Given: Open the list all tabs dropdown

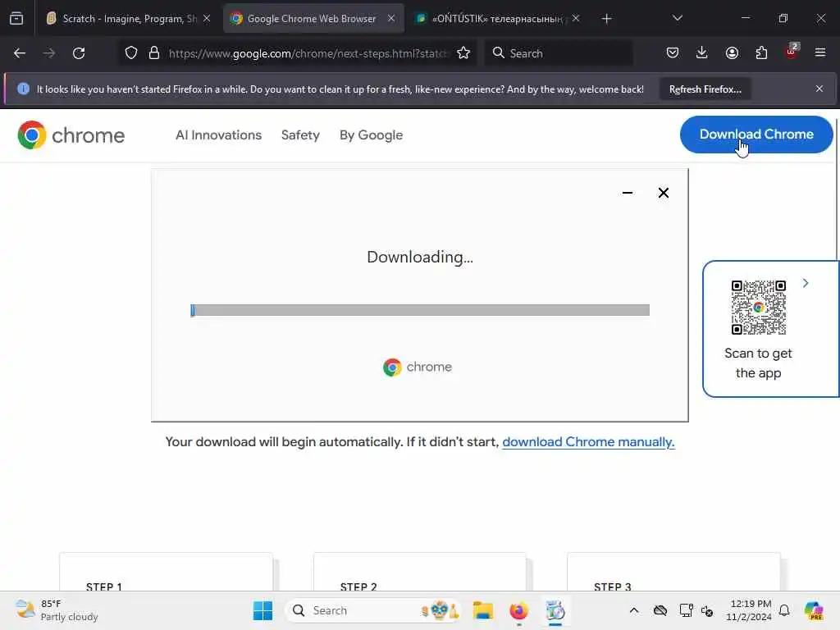Looking at the screenshot, I should pyautogui.click(x=677, y=19).
